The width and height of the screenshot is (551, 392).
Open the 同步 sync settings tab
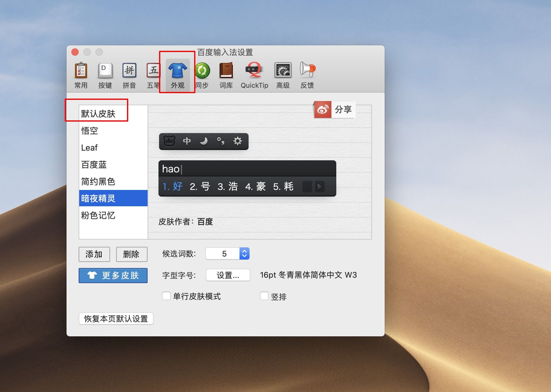(202, 75)
